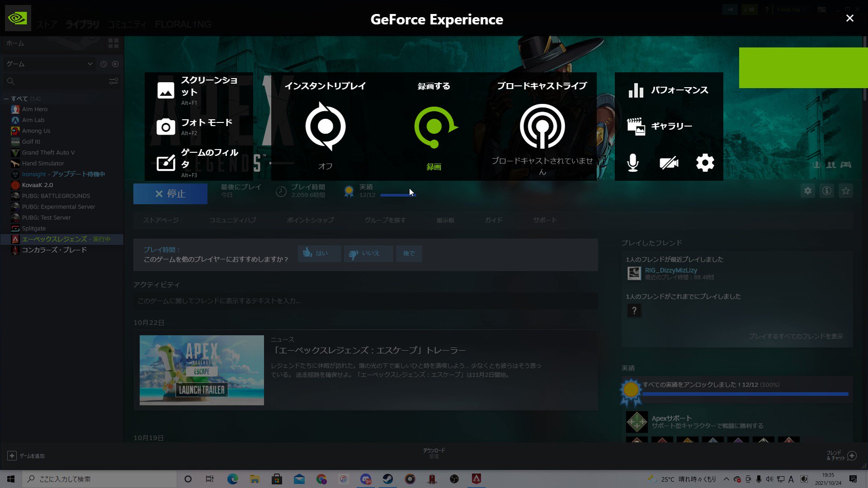The width and height of the screenshot is (868, 488).
Task: Open the Apex Escape launch trailer thumbnail
Action: (202, 370)
